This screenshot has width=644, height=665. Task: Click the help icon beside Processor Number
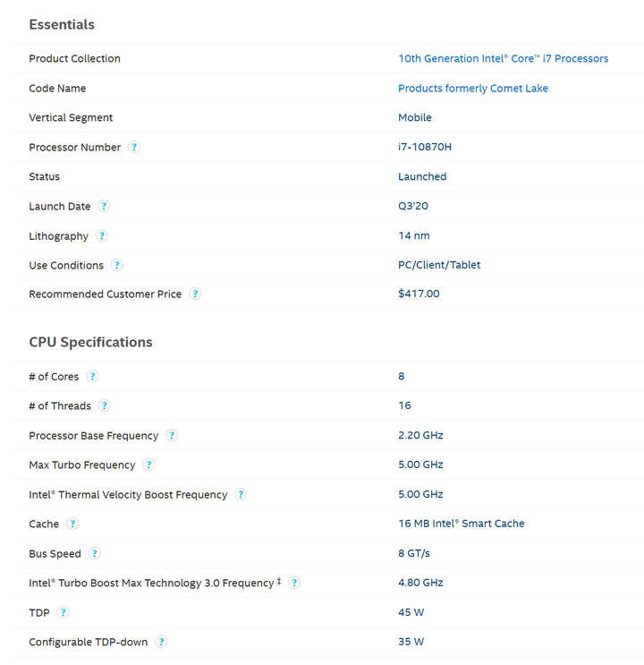[134, 147]
